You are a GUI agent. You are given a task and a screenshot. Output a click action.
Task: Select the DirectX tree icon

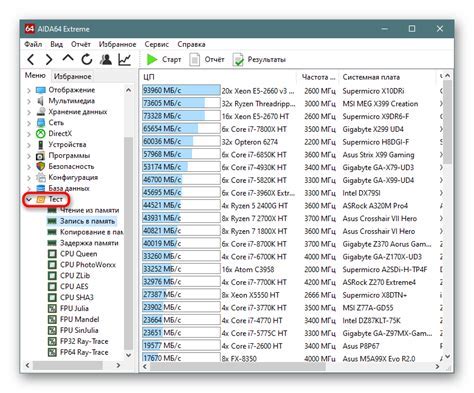pos(41,134)
